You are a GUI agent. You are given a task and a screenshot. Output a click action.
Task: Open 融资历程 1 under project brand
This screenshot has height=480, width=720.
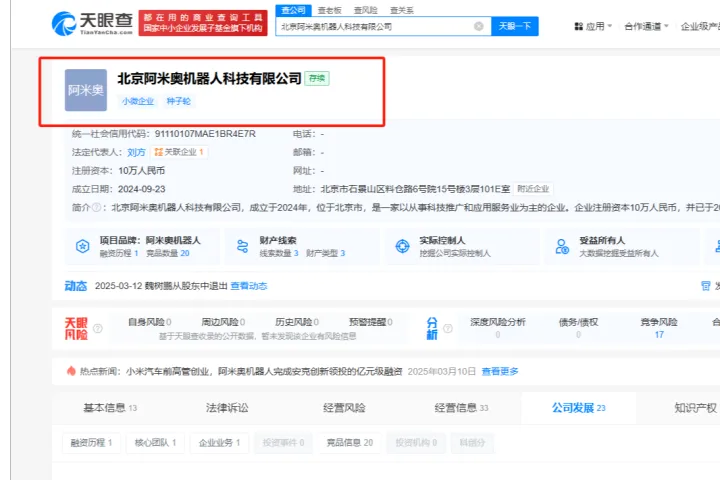pos(119,253)
